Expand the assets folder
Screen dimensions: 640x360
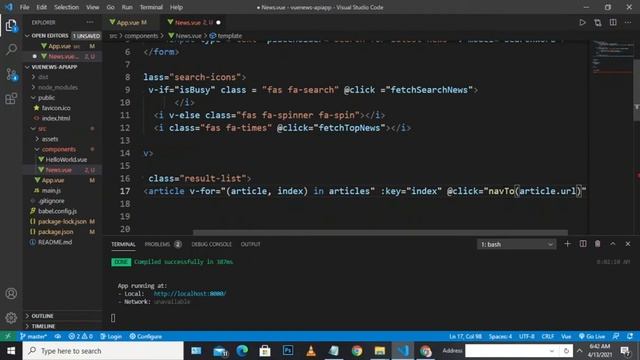click(62, 139)
